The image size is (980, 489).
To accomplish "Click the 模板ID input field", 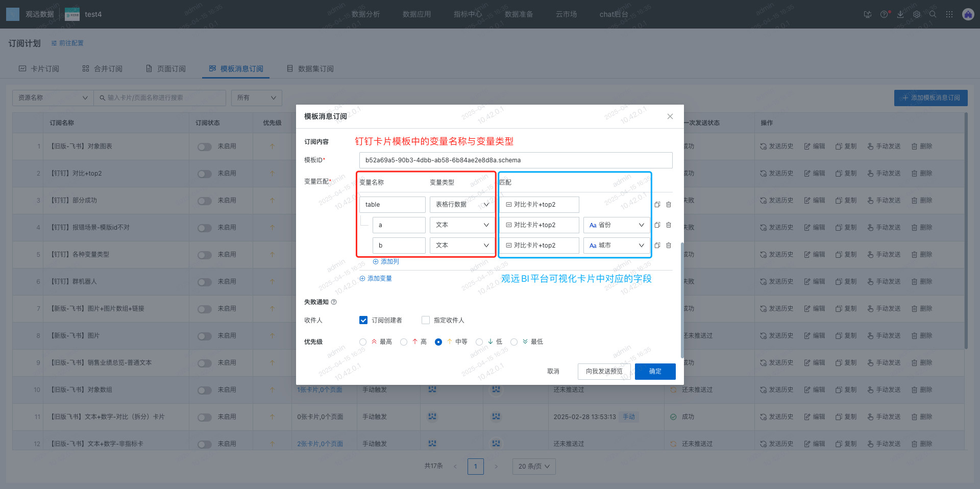I will [516, 160].
